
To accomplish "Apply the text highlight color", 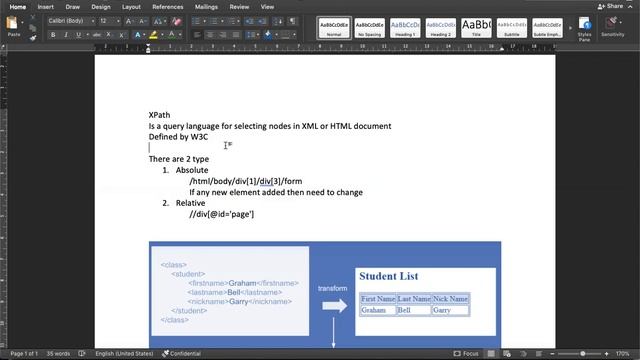I will (x=153, y=35).
